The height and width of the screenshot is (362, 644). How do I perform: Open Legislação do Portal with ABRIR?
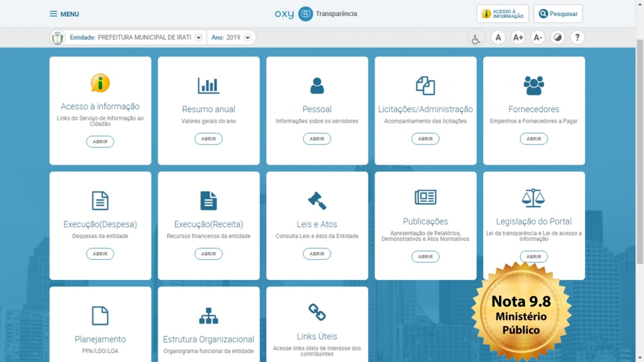[533, 256]
